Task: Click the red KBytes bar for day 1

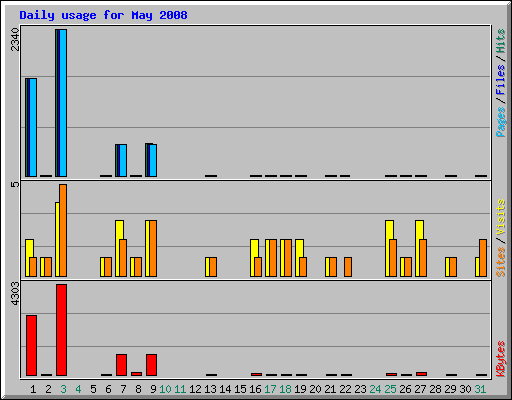Action: point(31,346)
